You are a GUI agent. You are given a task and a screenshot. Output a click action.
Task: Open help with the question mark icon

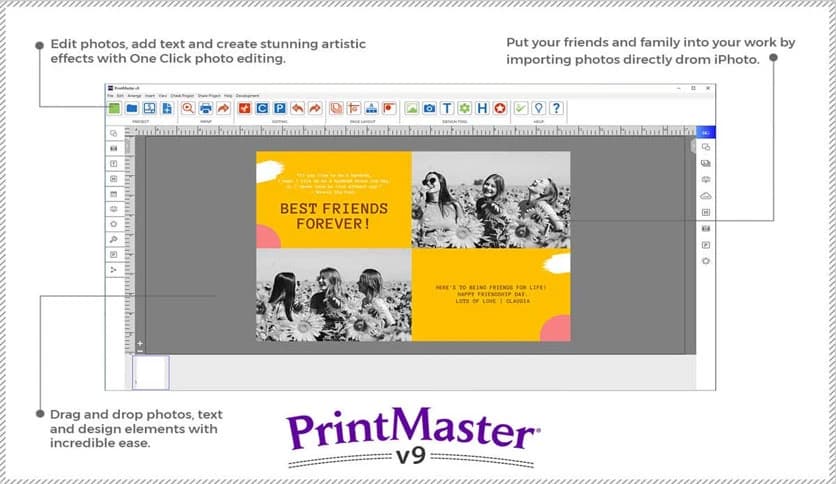coord(556,108)
